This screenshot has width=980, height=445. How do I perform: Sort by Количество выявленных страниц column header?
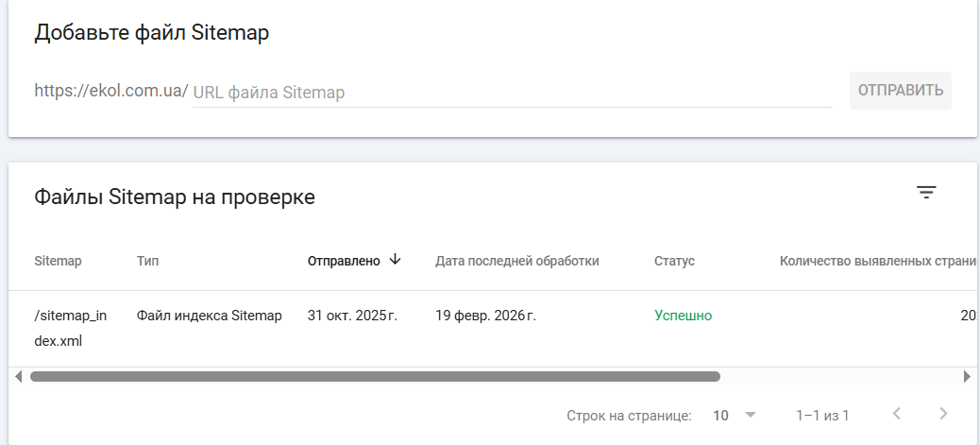point(876,261)
